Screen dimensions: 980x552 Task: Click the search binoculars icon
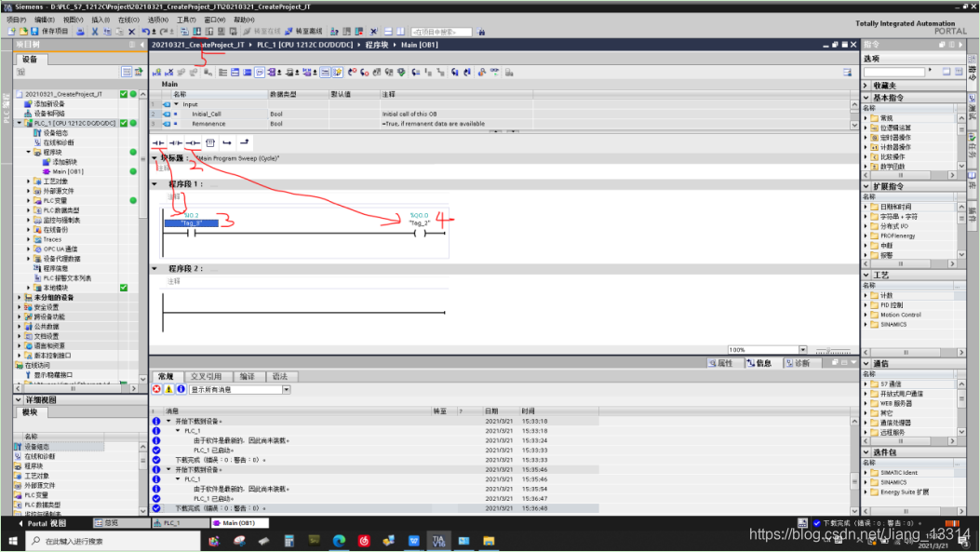[481, 32]
